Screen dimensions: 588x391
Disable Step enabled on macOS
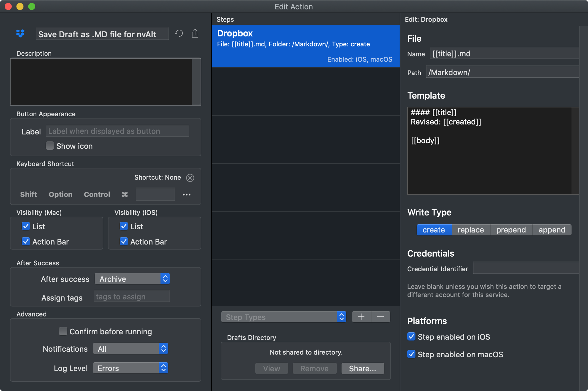click(411, 354)
